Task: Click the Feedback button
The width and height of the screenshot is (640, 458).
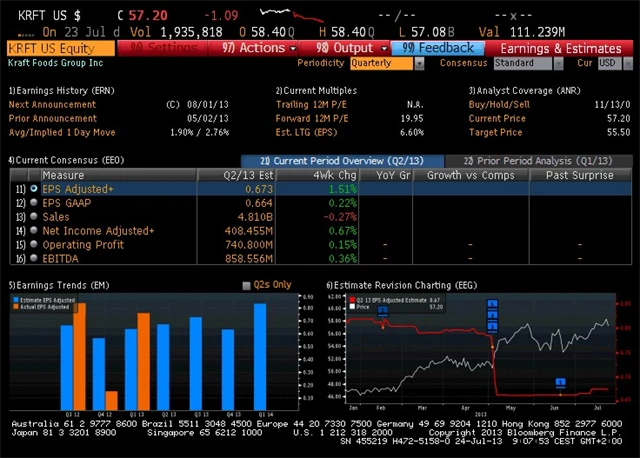Action: [x=438, y=48]
